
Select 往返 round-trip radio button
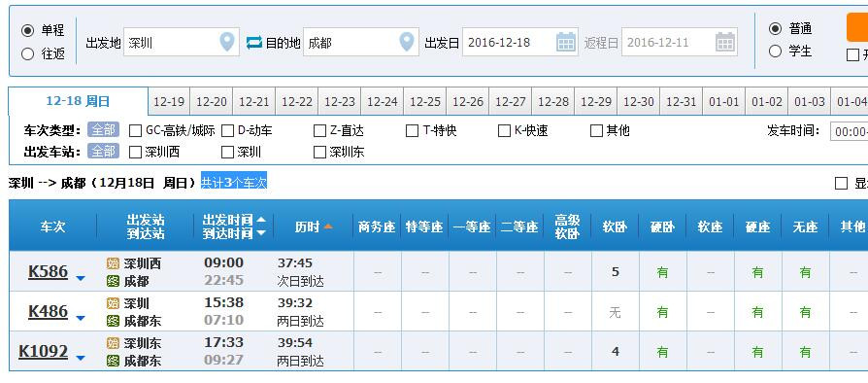[x=28, y=53]
